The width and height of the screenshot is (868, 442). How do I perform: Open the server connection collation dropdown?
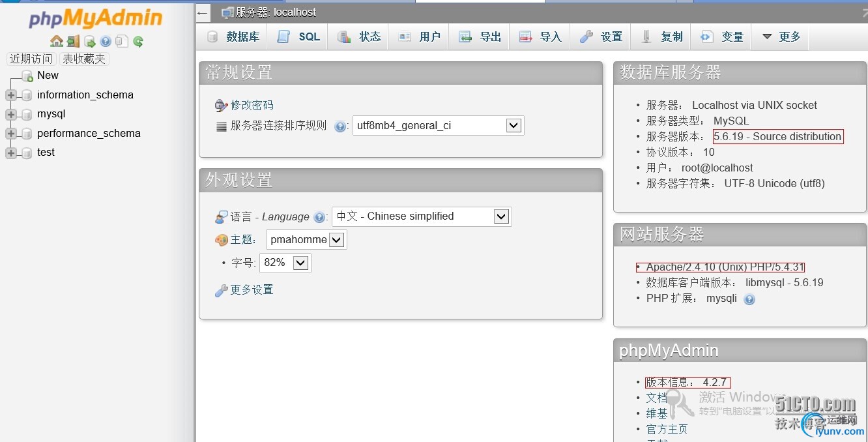[x=438, y=126]
